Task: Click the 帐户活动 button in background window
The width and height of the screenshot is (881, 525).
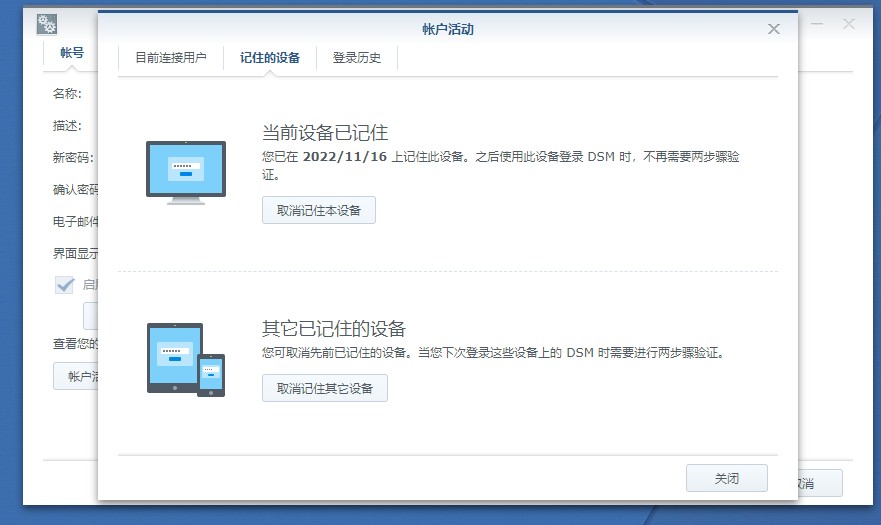Action: point(76,376)
